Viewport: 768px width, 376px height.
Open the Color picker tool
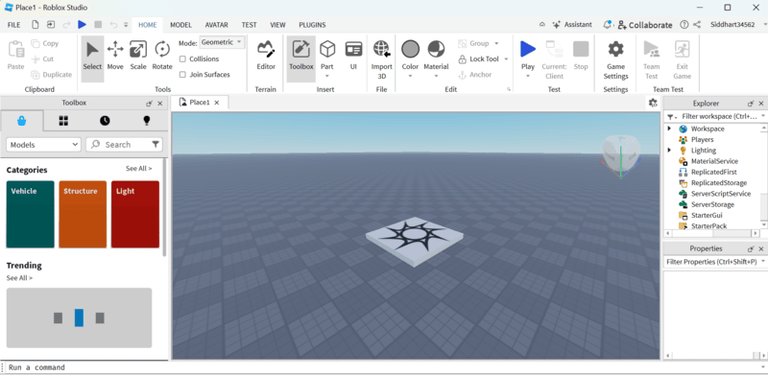410,55
